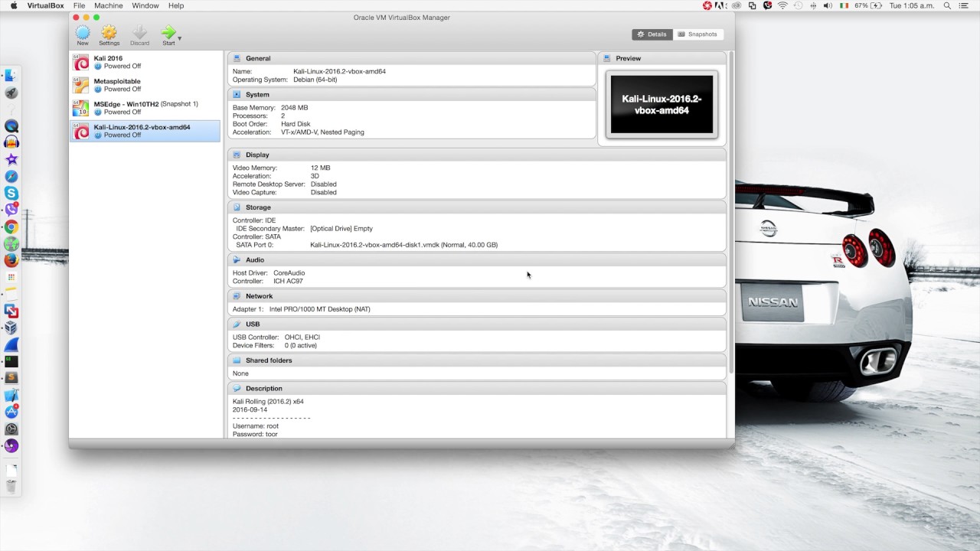Click the Storage section disk icon
980x551 pixels.
pyautogui.click(x=237, y=207)
